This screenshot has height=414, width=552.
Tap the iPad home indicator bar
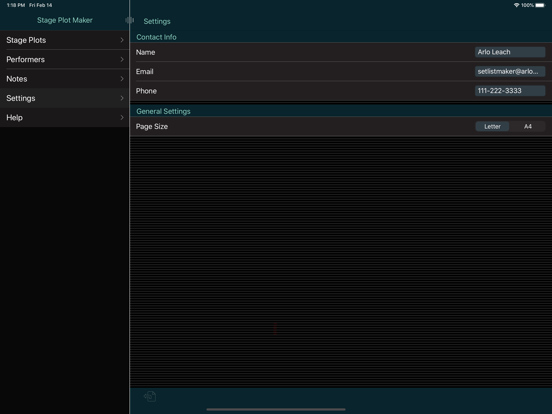click(276, 409)
